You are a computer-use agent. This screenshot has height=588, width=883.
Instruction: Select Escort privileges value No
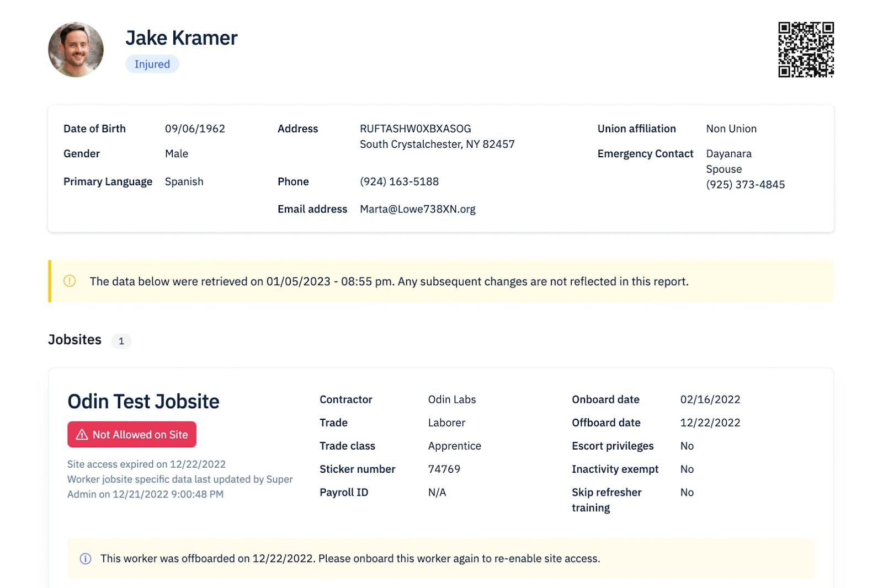pyautogui.click(x=687, y=446)
